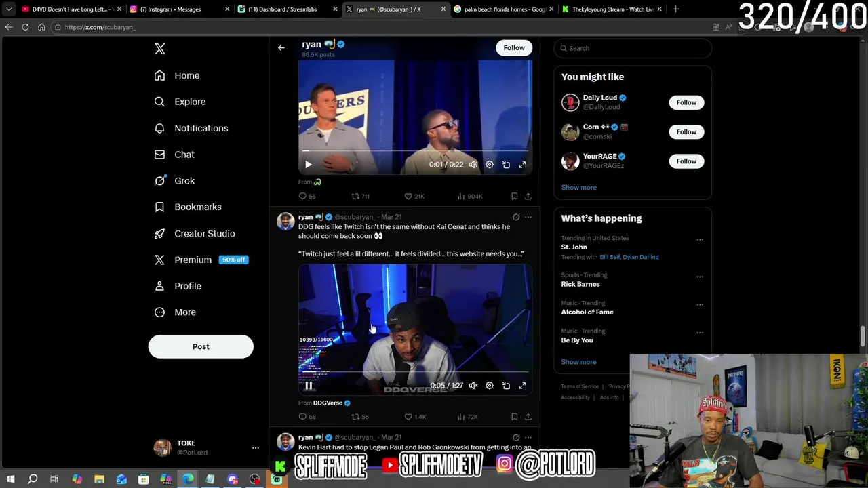Viewport: 868px width, 488px height.
Task: Toggle DDG video picture-in-picture
Action: coord(506,386)
